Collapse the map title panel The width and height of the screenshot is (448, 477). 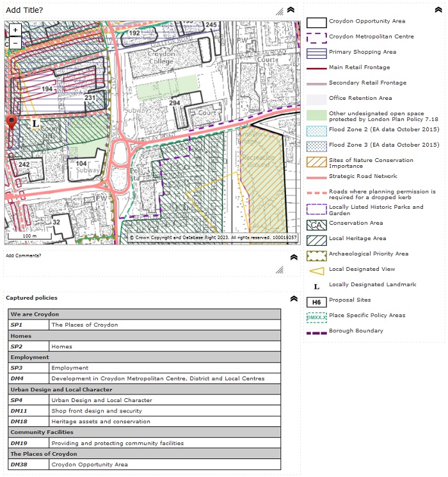click(291, 10)
